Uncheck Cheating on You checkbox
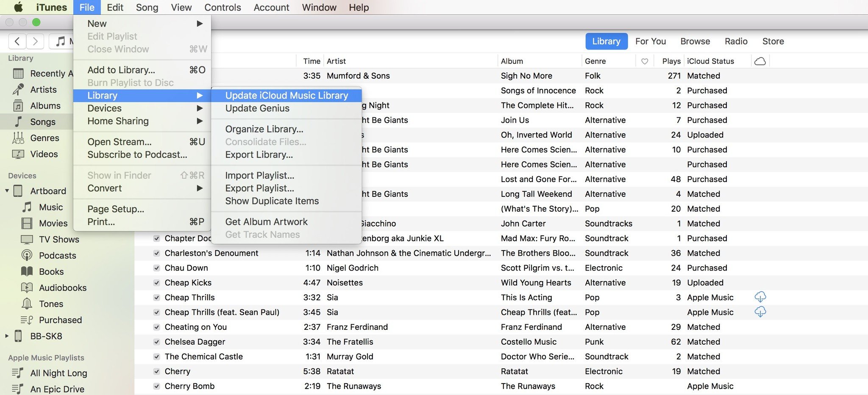Screen dimensions: 868x395 156,327
